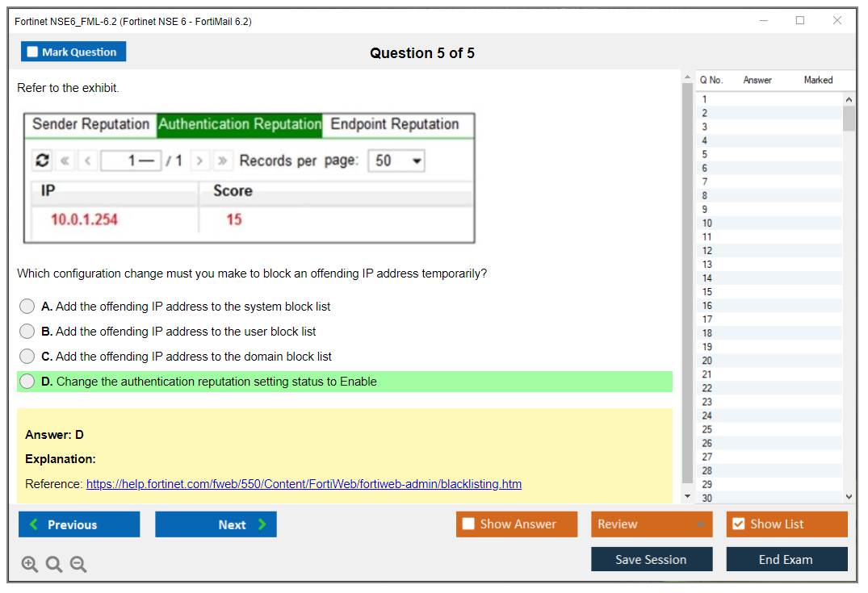868x593 pixels.
Task: Click the zoom out magnifier icon
Action: [x=78, y=565]
